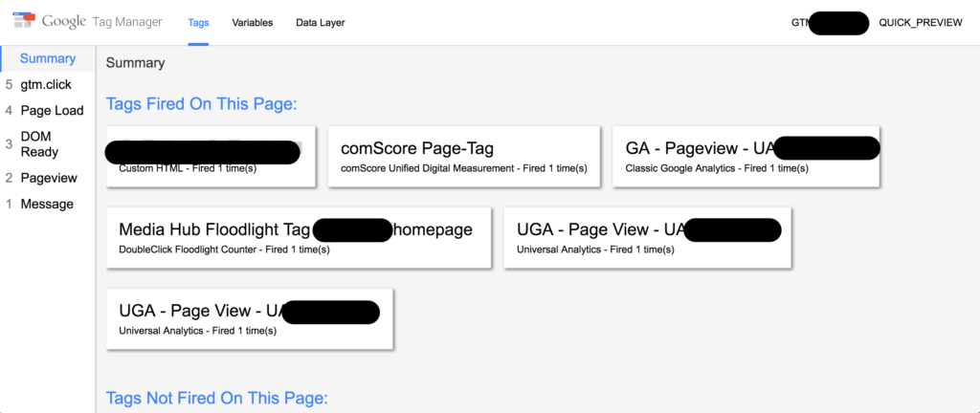Open the Custom HTML tag card
Viewport: 980px width, 413px height.
(211, 156)
